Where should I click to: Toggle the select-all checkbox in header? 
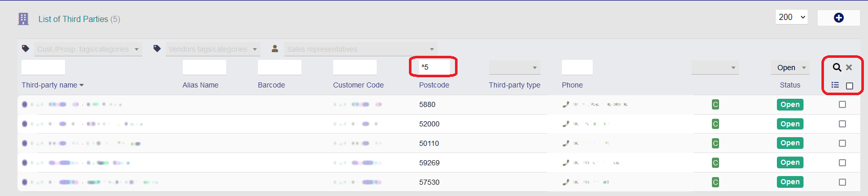[x=850, y=86]
